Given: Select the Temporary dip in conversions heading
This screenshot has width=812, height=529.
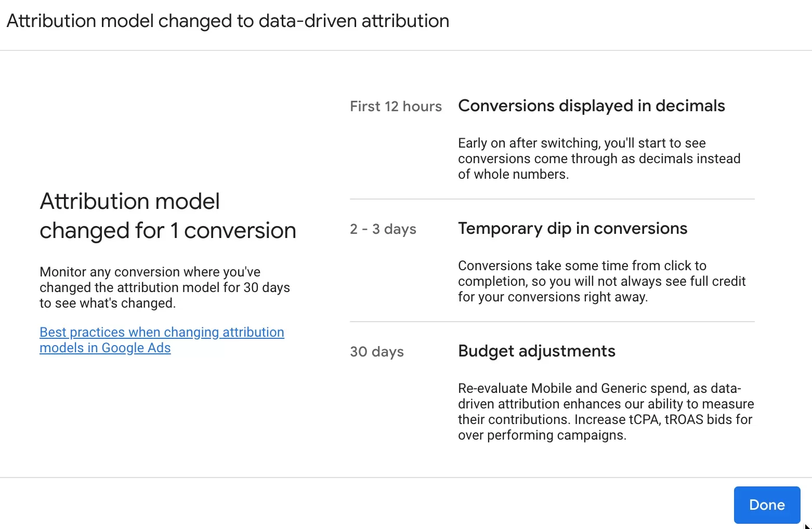Looking at the screenshot, I should [x=572, y=228].
